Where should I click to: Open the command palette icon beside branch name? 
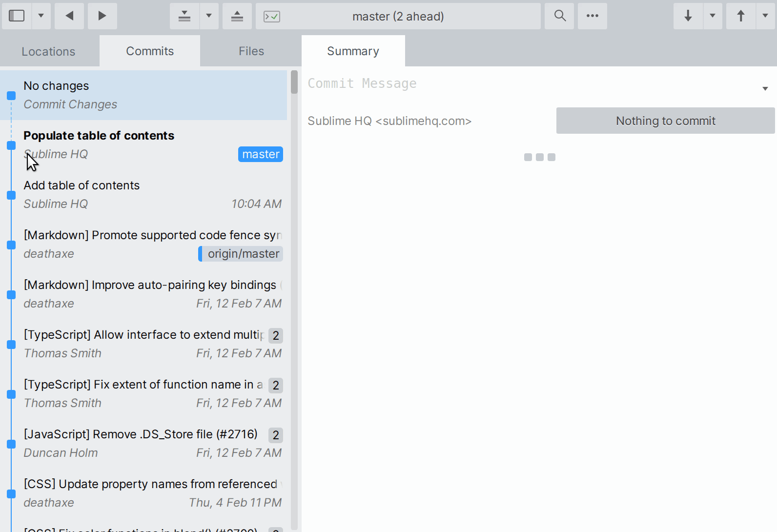[272, 17]
